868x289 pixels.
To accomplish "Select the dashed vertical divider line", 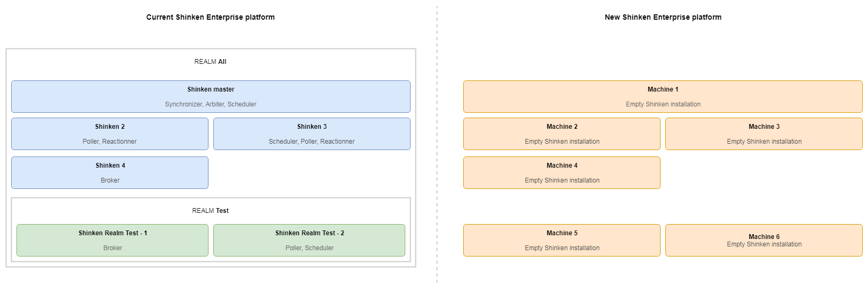I will (x=437, y=144).
